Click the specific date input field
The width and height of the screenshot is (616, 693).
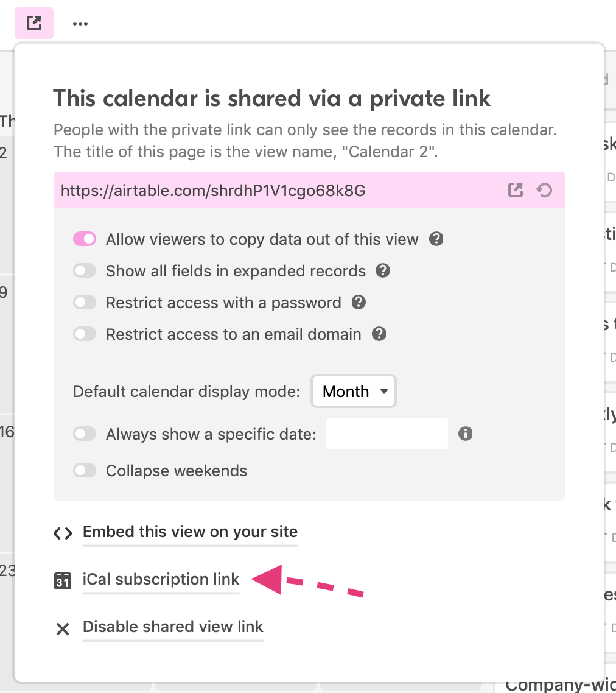pyautogui.click(x=387, y=434)
